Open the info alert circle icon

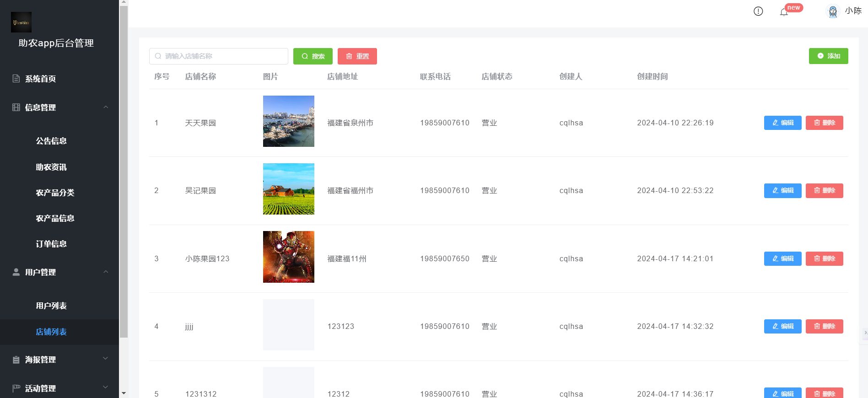(758, 11)
